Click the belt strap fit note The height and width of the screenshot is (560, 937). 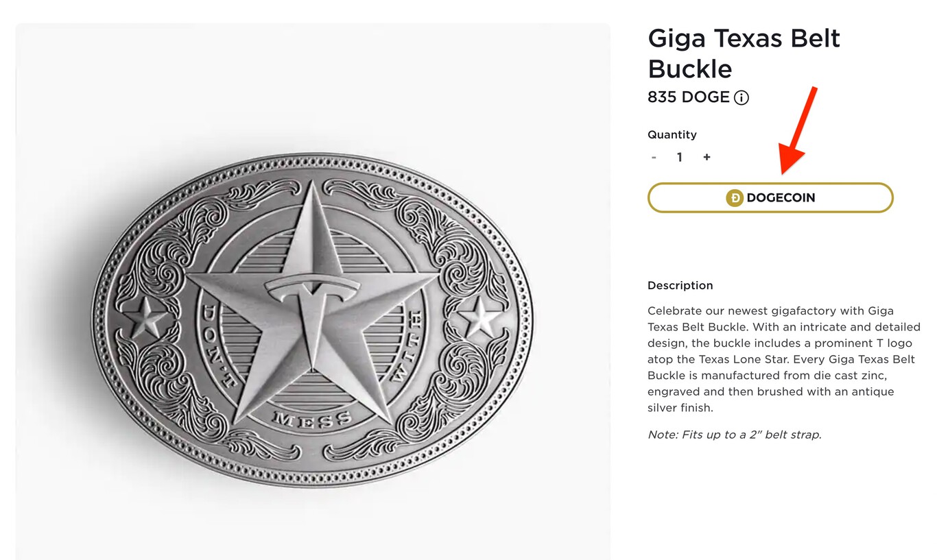[x=734, y=435]
